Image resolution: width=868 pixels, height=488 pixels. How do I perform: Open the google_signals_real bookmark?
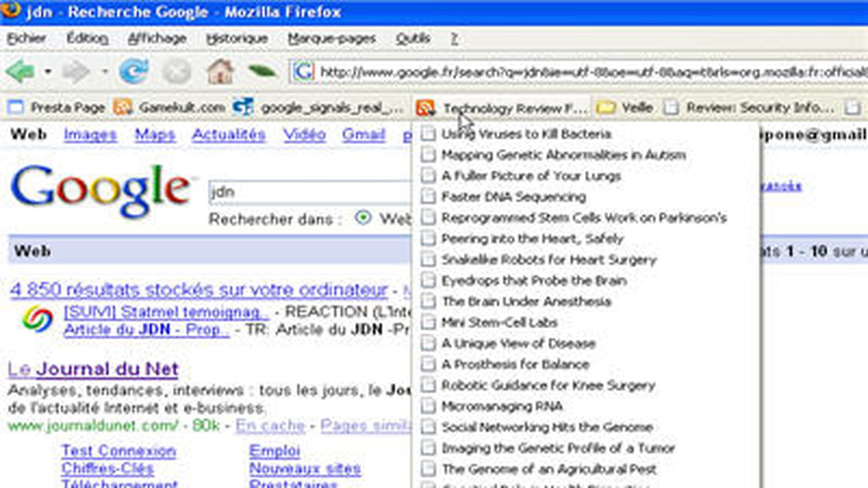[318, 107]
